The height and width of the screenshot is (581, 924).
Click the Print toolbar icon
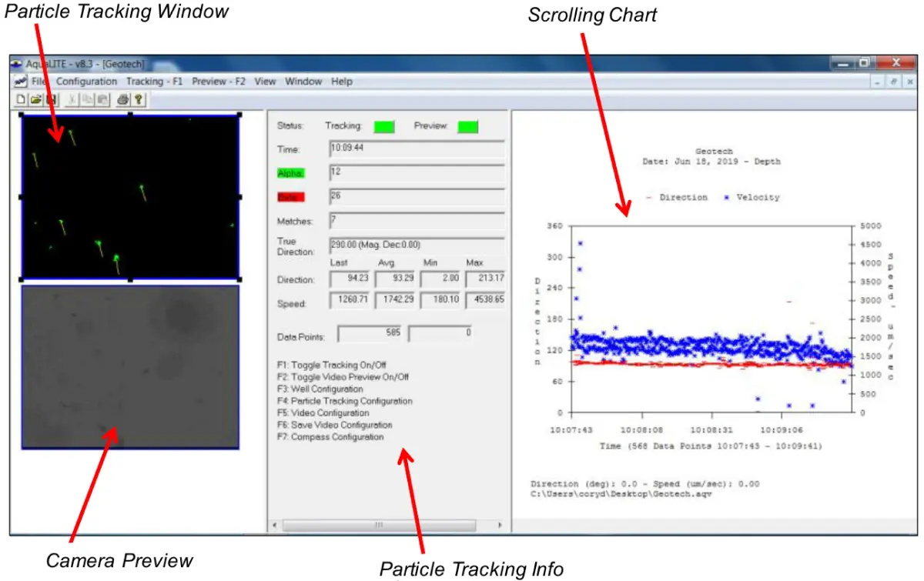123,99
